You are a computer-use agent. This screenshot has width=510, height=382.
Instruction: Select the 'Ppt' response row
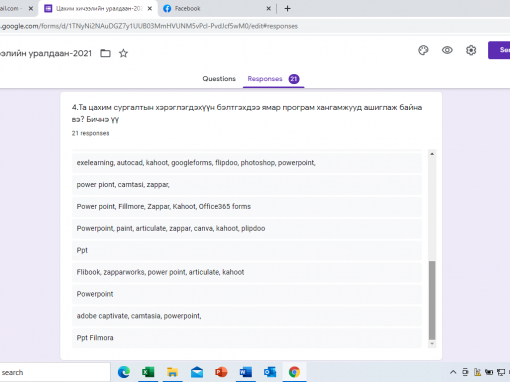[247, 250]
